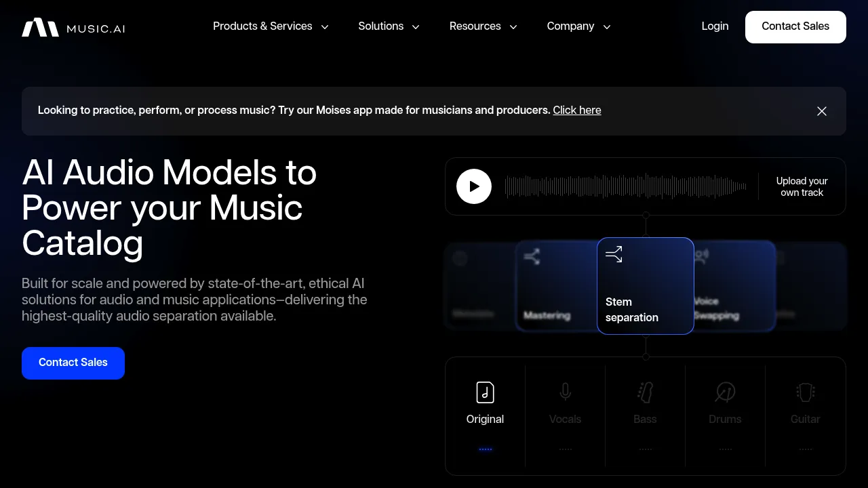Choose the Original track note icon
The height and width of the screenshot is (488, 868).
click(x=485, y=392)
